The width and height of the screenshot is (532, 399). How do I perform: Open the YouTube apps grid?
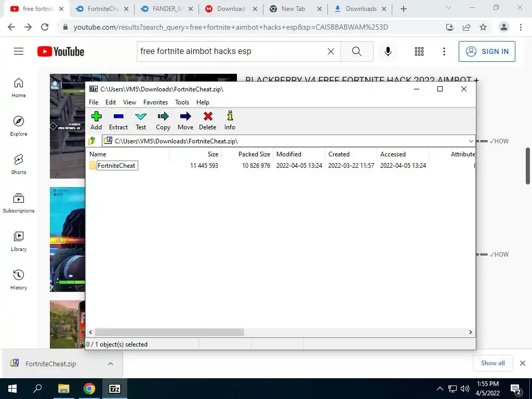419,51
